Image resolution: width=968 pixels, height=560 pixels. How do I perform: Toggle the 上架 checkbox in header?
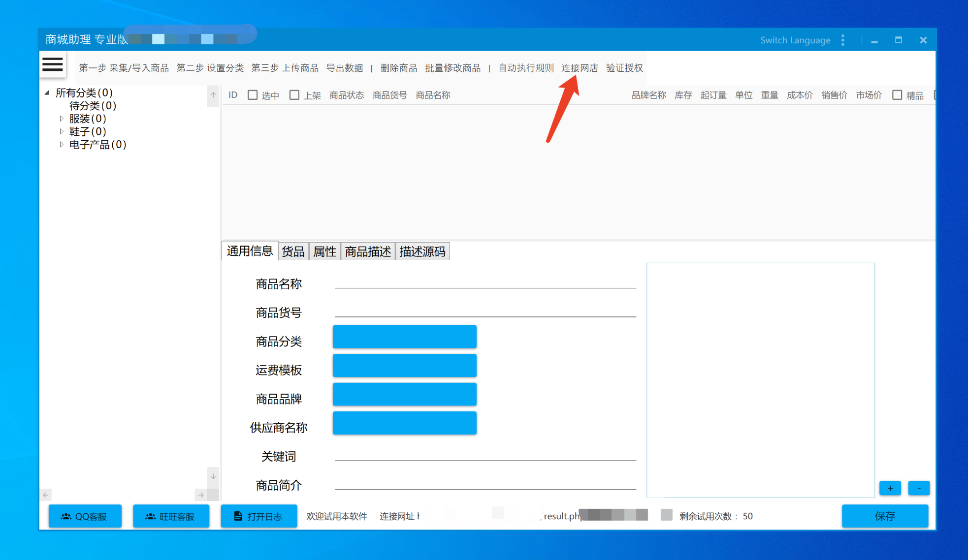tap(294, 95)
